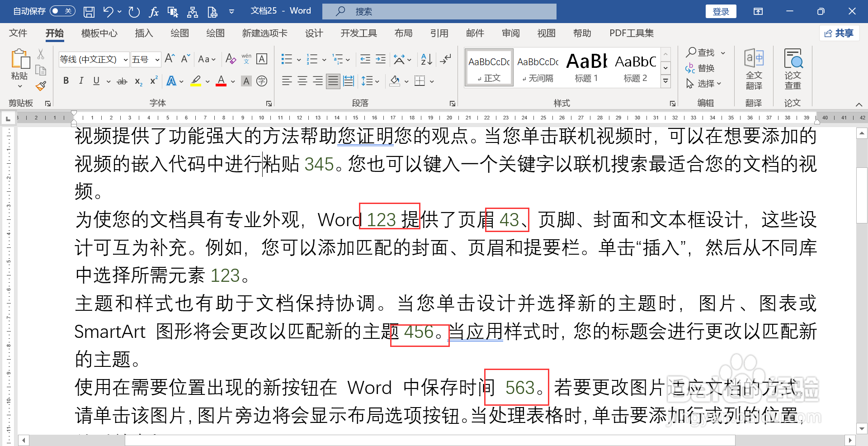Apply 标题 1 heading style
This screenshot has height=446, width=868.
coord(586,67)
